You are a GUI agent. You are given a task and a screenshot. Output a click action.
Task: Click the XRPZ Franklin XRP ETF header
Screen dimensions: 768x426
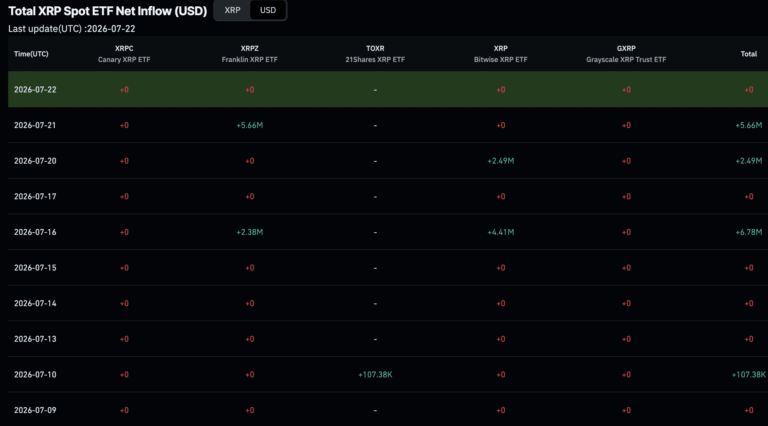249,54
